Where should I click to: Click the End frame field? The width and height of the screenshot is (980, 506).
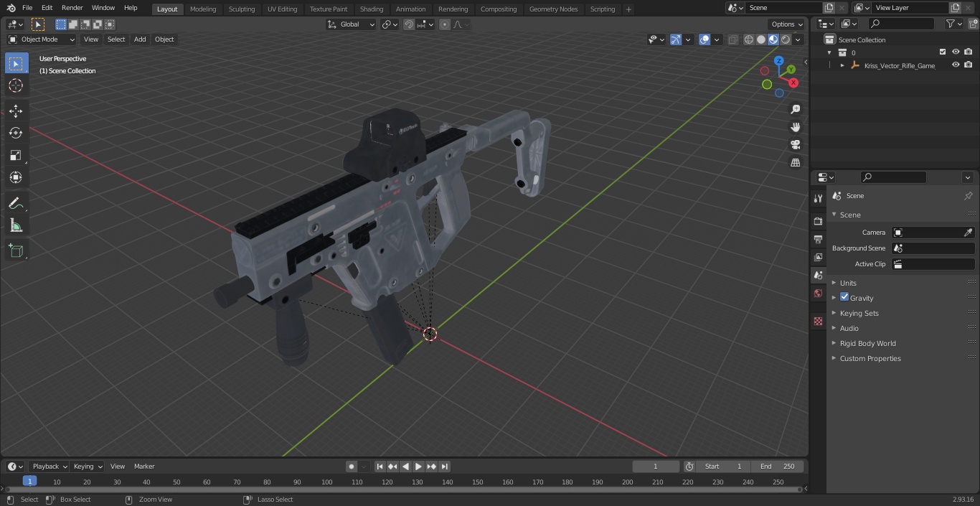[778, 467]
